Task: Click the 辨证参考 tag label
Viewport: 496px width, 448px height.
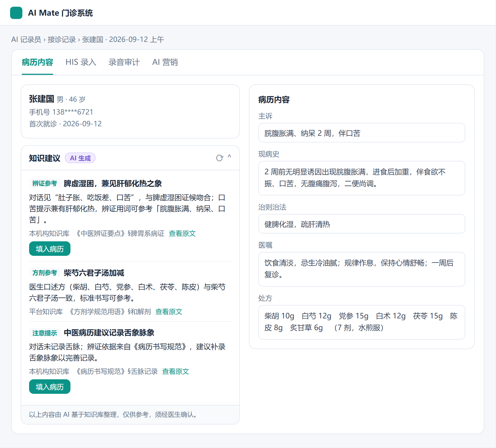Action: point(45,183)
